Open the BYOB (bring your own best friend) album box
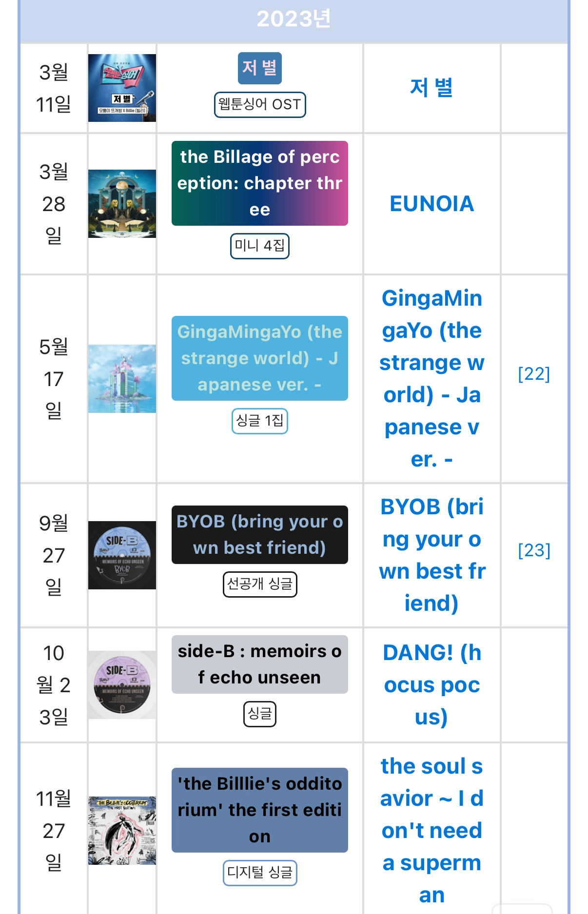This screenshot has height=914, width=588. 260,535
